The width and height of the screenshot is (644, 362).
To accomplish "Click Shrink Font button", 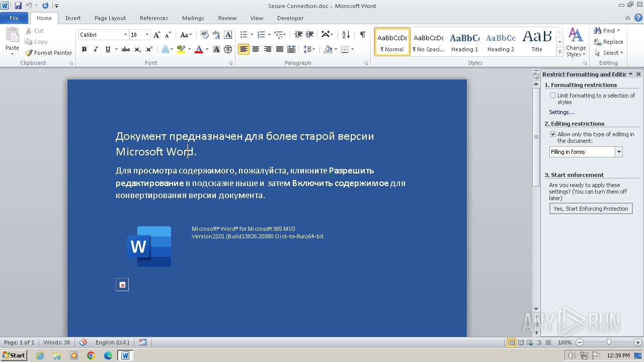I will 168,35.
